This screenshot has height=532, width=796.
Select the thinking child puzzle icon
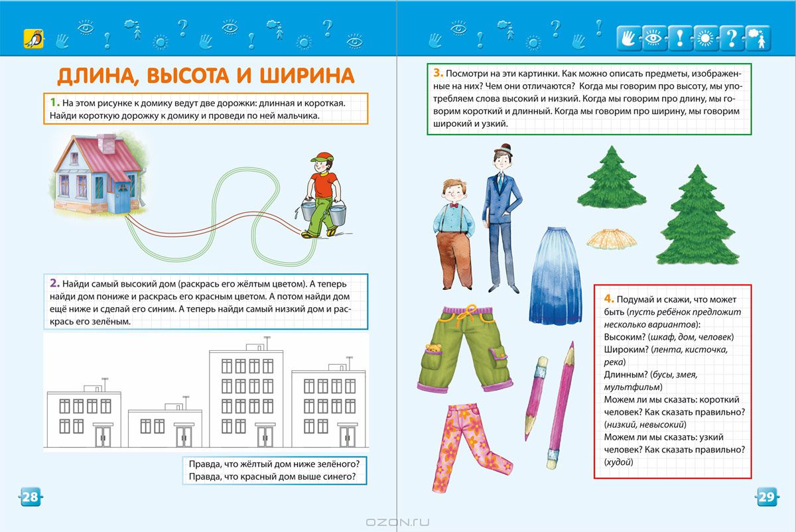pyautogui.click(x=758, y=38)
